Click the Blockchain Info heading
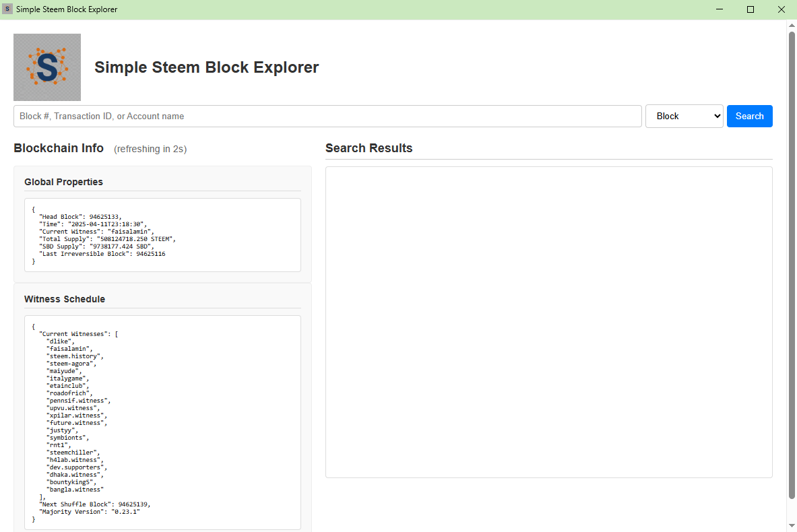The height and width of the screenshot is (532, 797). click(x=59, y=148)
